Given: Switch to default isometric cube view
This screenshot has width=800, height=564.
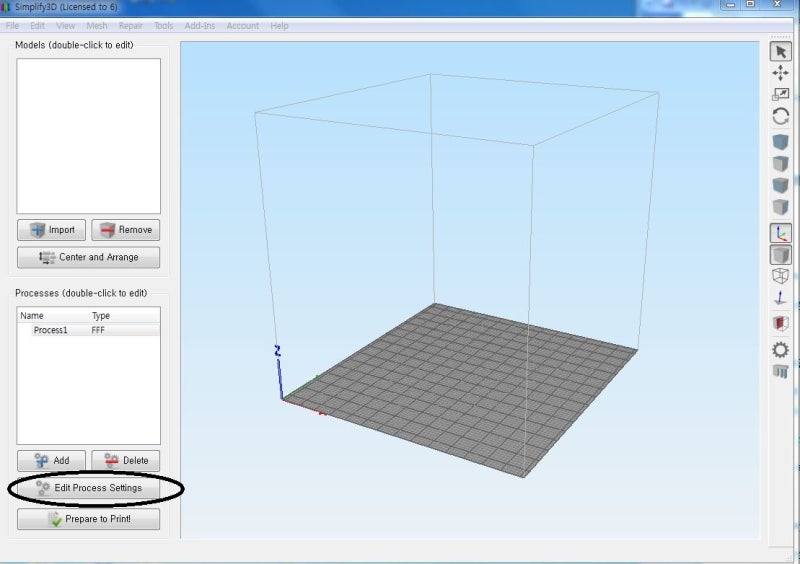Looking at the screenshot, I should pos(780,142).
